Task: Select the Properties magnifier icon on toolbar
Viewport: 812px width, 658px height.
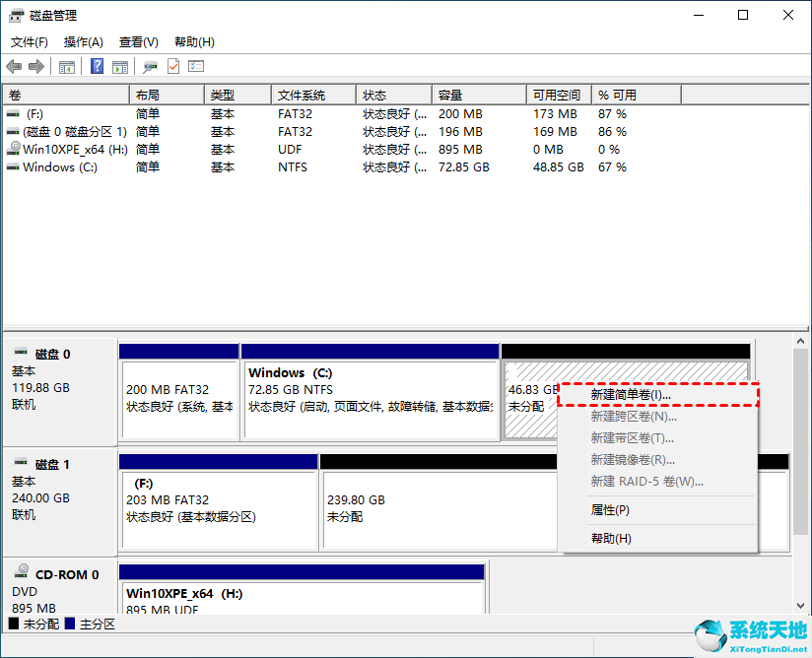Action: click(x=150, y=66)
